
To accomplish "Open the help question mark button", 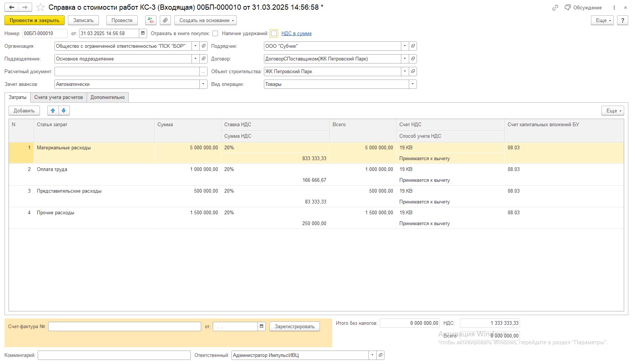I will [623, 21].
